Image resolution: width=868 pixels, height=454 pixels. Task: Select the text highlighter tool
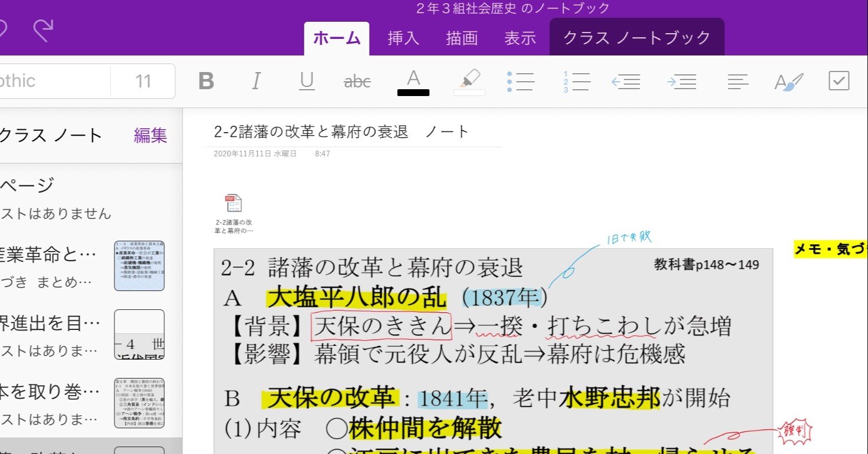point(469,81)
